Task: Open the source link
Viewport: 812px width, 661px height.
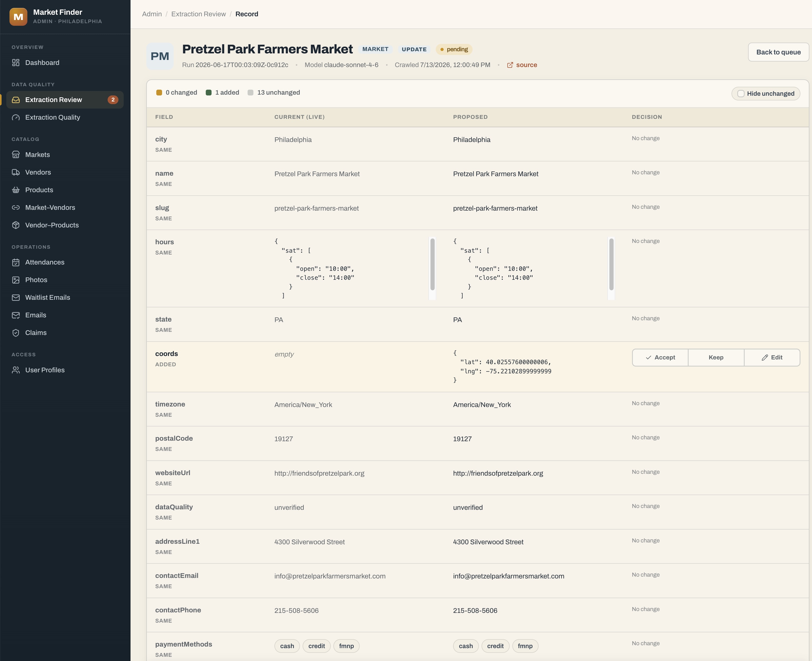Action: (522, 65)
